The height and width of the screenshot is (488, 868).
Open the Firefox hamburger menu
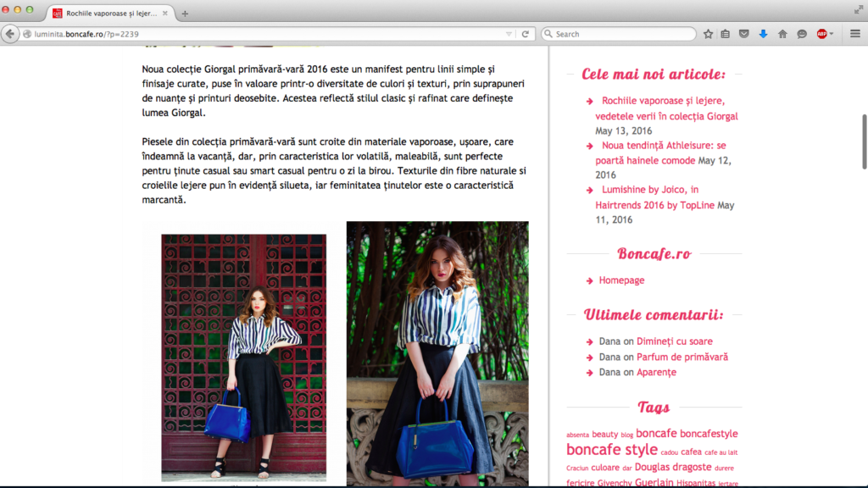coord(855,34)
